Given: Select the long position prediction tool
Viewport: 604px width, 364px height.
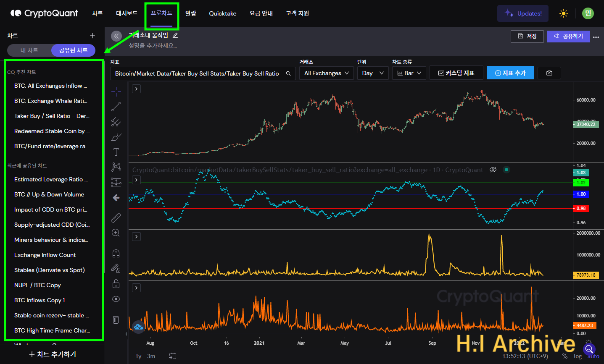Looking at the screenshot, I should pos(116,182).
